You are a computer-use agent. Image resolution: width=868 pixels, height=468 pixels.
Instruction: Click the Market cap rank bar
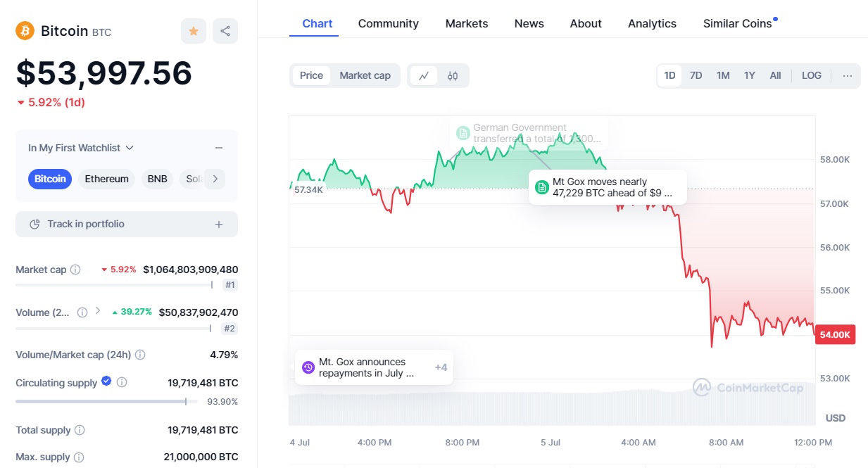point(114,285)
